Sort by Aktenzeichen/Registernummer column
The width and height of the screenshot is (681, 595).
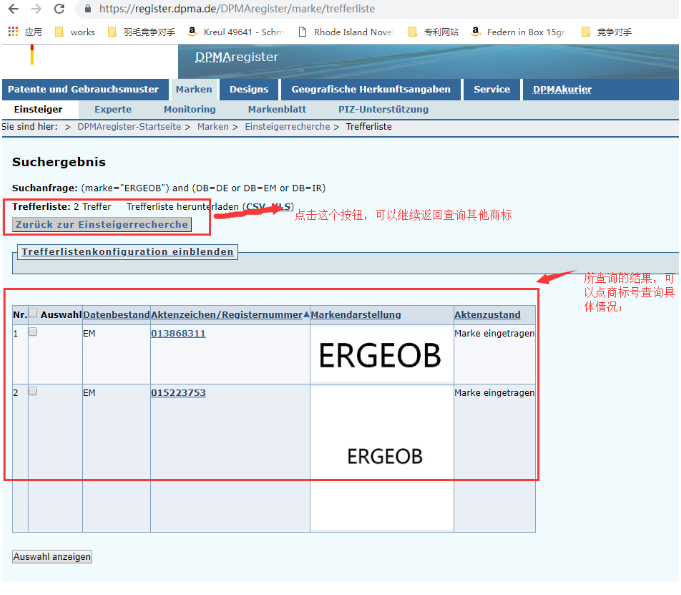tap(226, 315)
